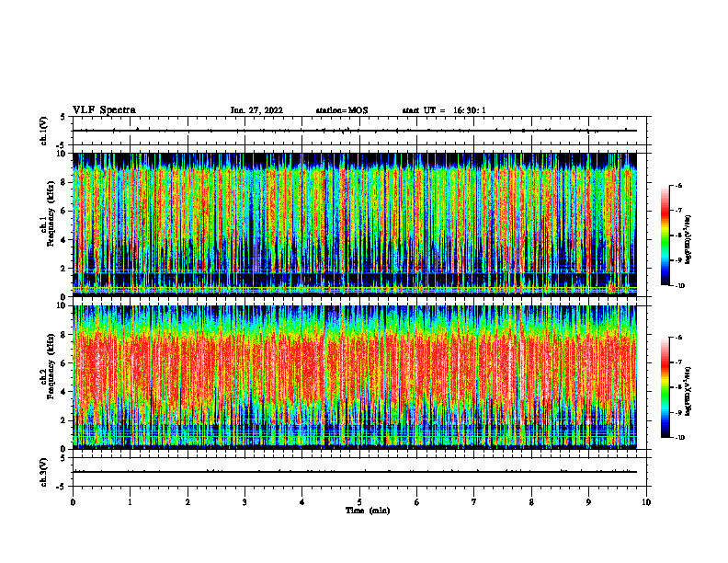Click the "8" tick on the time axis

click(x=531, y=502)
